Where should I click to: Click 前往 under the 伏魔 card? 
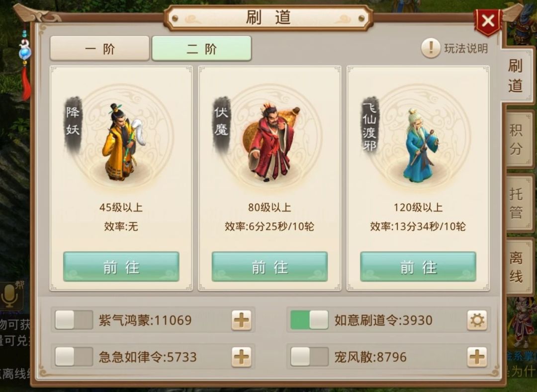click(269, 267)
